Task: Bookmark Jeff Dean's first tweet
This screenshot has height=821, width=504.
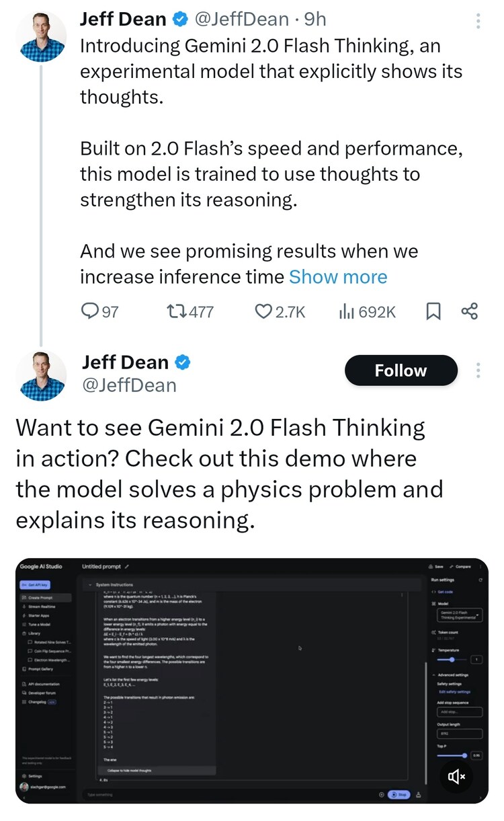Action: tap(434, 311)
